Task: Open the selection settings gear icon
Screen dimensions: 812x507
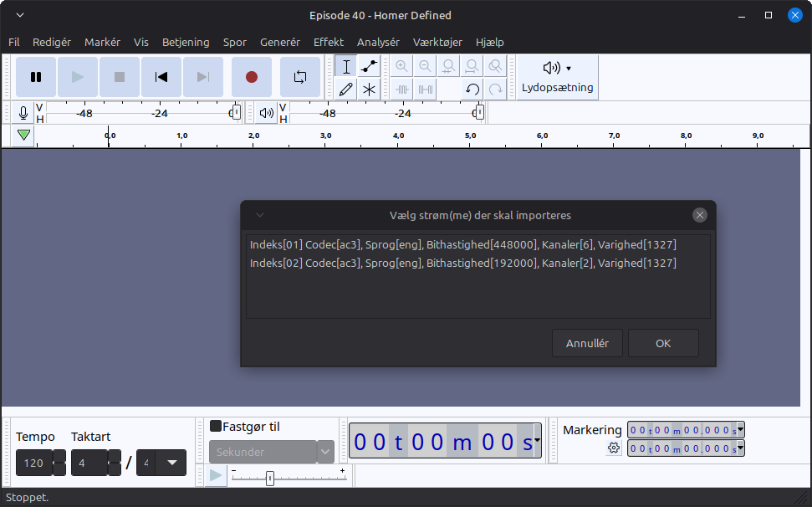Action: tap(614, 448)
